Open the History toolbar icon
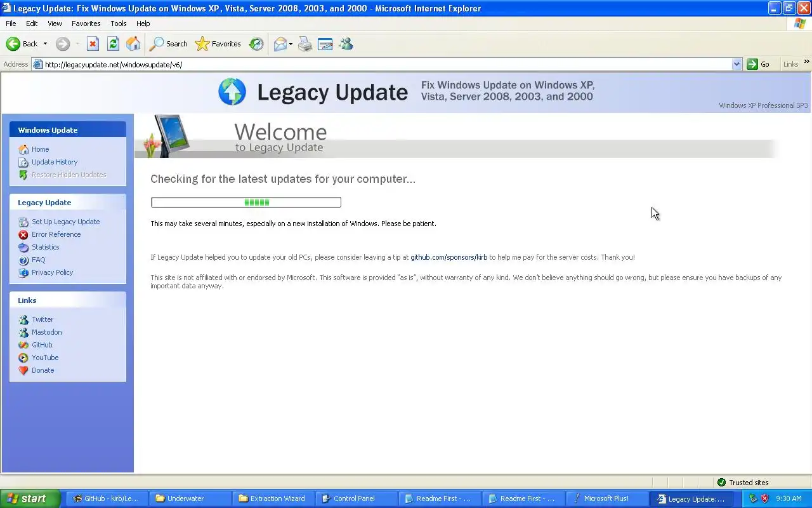Image resolution: width=812 pixels, height=508 pixels. [256, 44]
